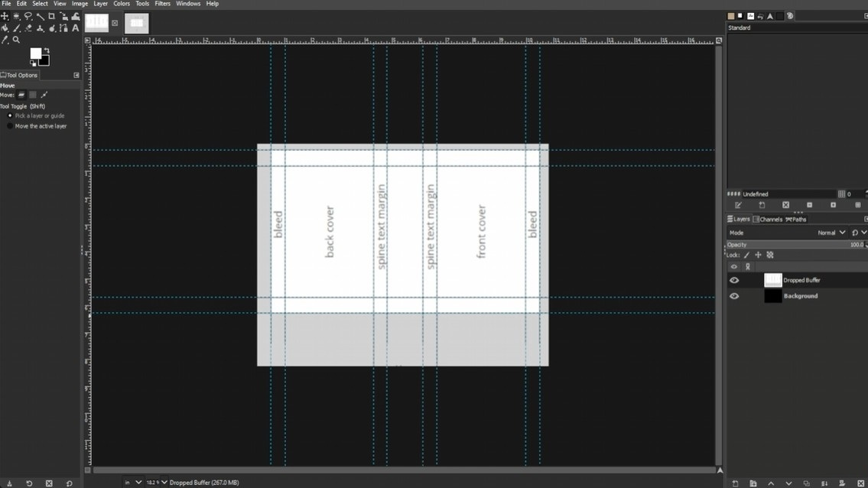The width and height of the screenshot is (868, 488).
Task: Click the background color swatch
Action: point(45,61)
